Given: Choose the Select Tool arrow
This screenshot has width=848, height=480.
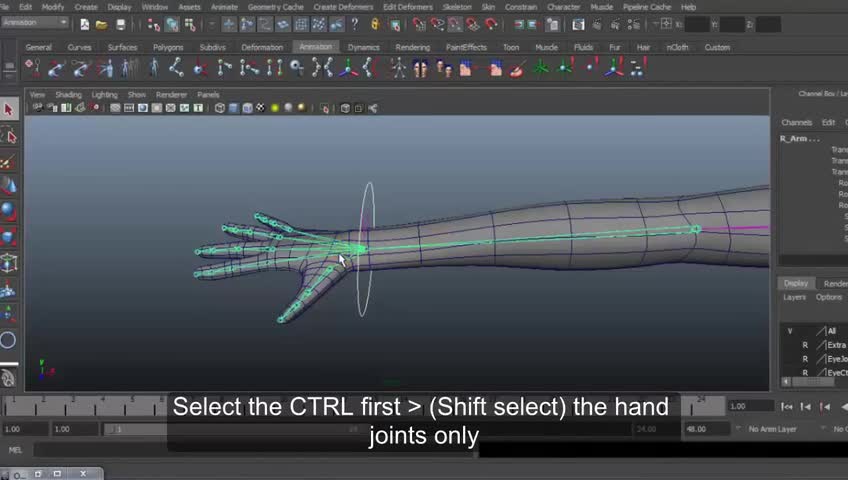Looking at the screenshot, I should [9, 110].
